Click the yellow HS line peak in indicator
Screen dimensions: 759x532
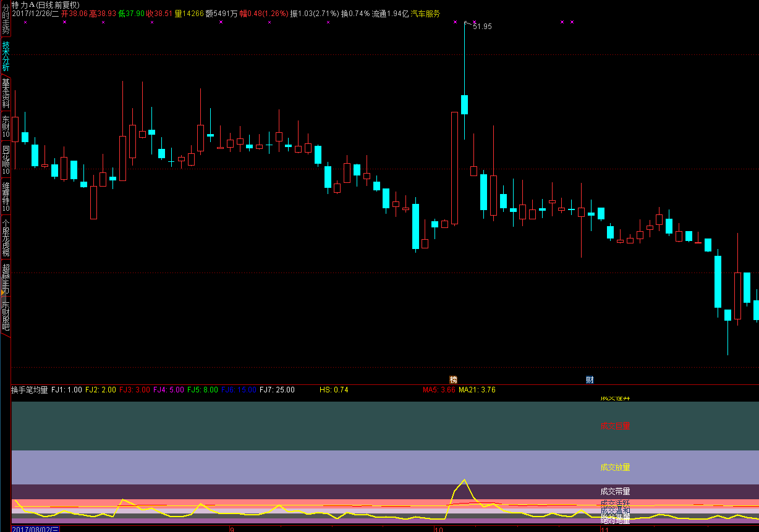[464, 480]
